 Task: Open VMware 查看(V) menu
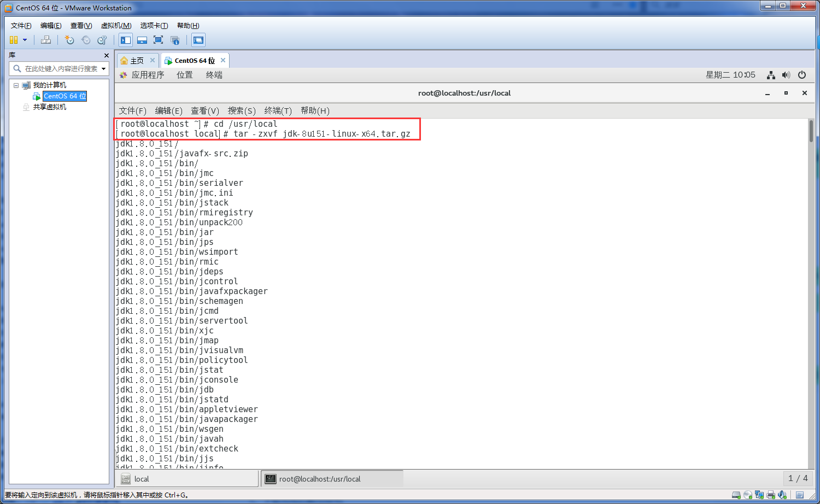click(81, 26)
